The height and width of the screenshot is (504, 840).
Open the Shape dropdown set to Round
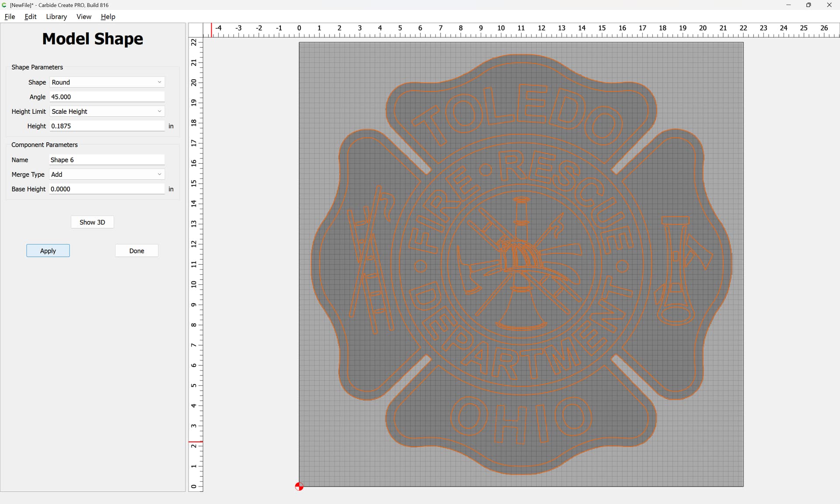pyautogui.click(x=107, y=82)
